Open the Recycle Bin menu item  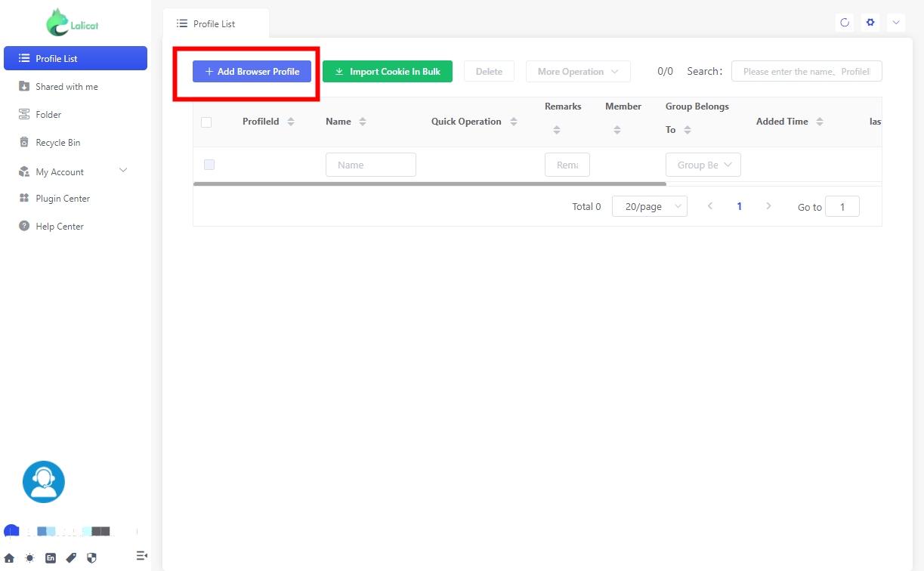(57, 143)
